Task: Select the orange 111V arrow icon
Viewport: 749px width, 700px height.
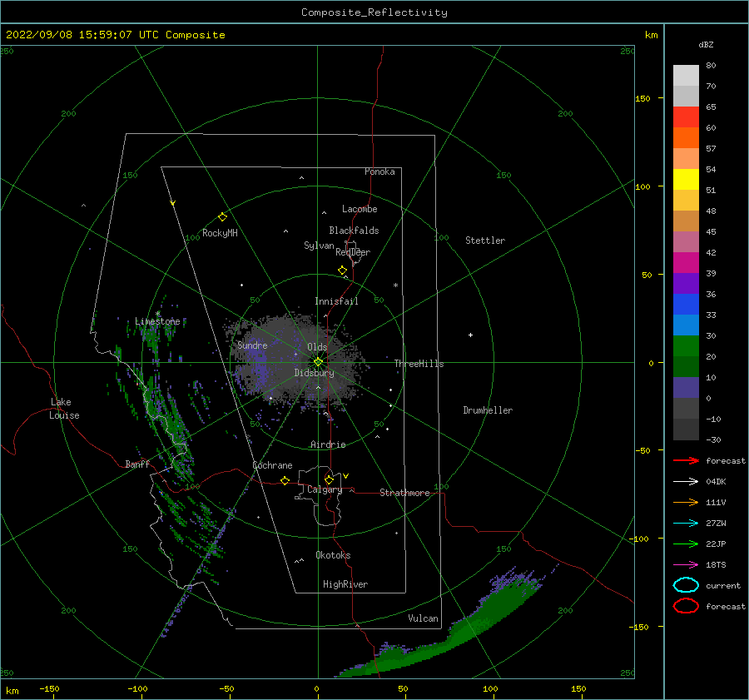Action: 686,502
